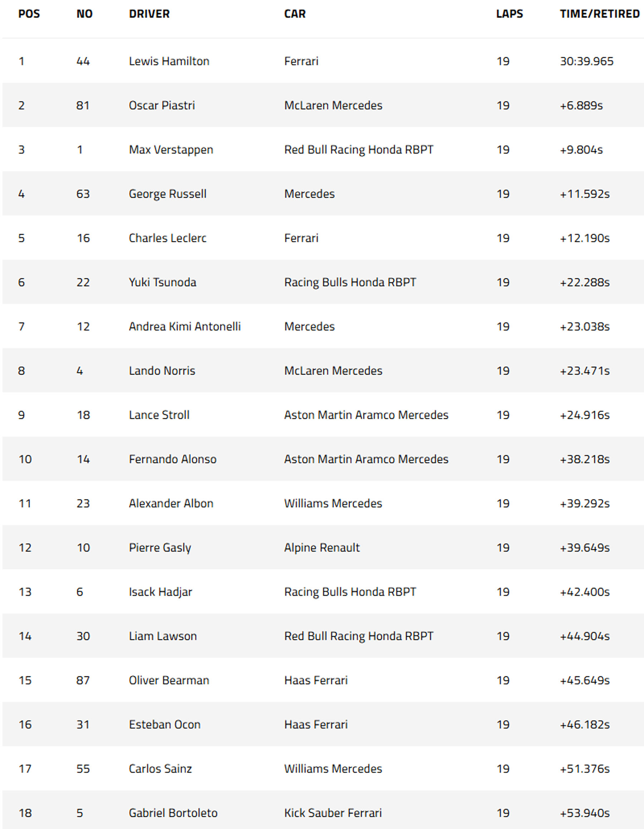The height and width of the screenshot is (829, 644).
Task: Click Aston Martin Aramco Mercedes for Stroll
Action: tap(366, 415)
